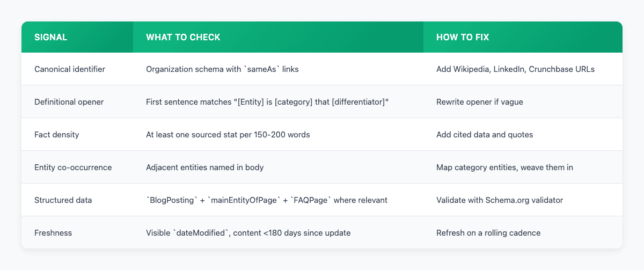Click the HOW TO FIX column header

pyautogui.click(x=523, y=37)
